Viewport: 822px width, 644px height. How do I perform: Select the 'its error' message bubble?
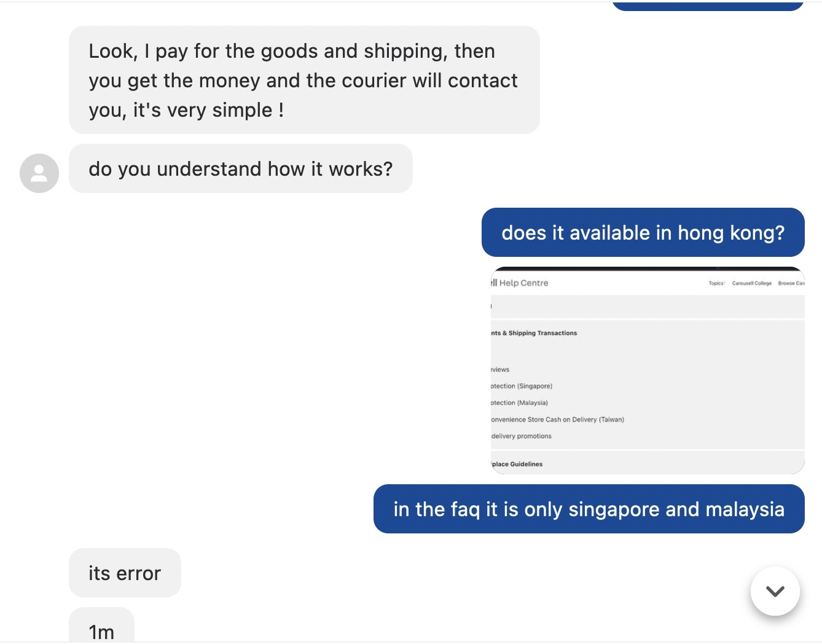(125, 573)
